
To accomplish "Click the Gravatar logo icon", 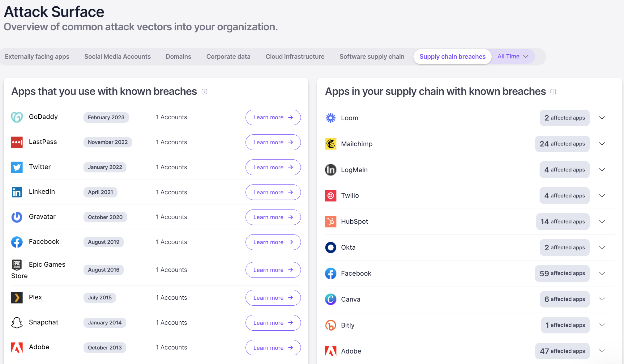I will coord(17,217).
